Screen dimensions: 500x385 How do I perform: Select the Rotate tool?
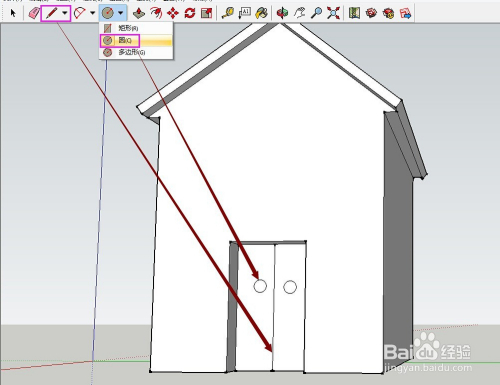click(190, 13)
